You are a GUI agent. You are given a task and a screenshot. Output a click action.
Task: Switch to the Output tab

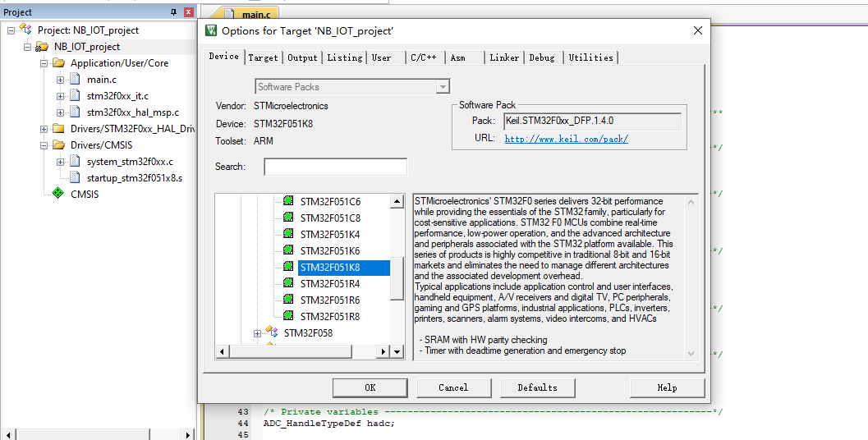pos(302,57)
